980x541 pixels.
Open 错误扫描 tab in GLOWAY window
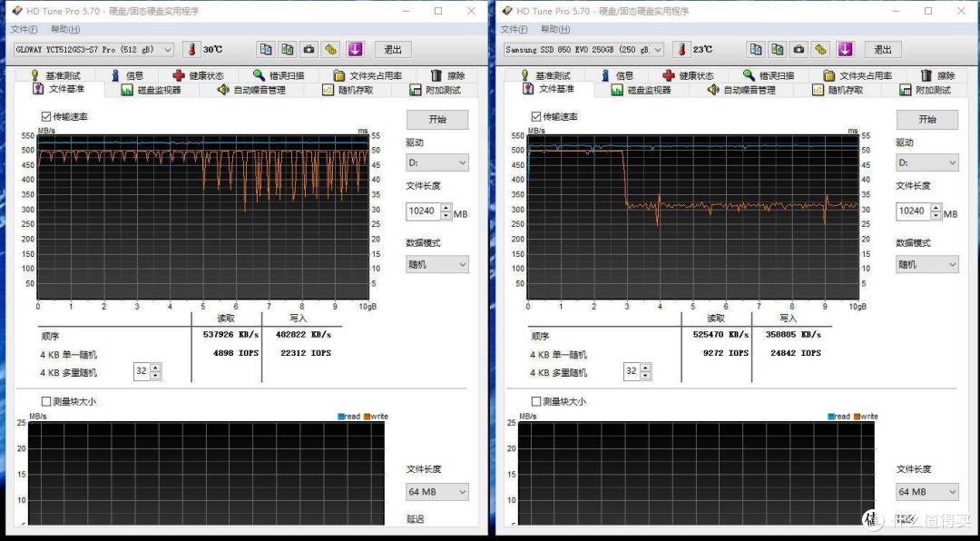point(279,75)
